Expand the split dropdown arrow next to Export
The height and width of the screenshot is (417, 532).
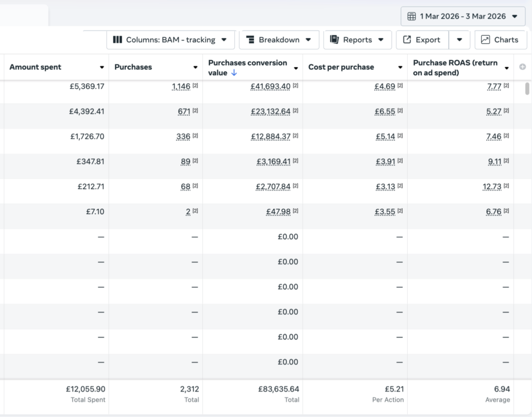[459, 39]
